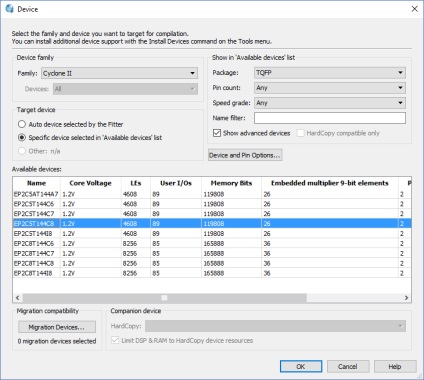Open the Family dropdown showing Cyclone II
Image resolution: width=424 pixels, height=380 pixels.
(x=119, y=73)
